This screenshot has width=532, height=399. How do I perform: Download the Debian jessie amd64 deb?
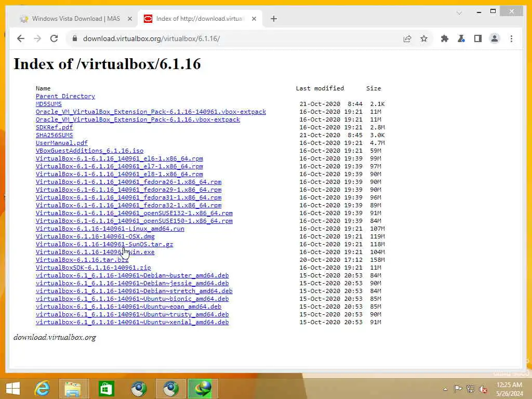pos(132,284)
